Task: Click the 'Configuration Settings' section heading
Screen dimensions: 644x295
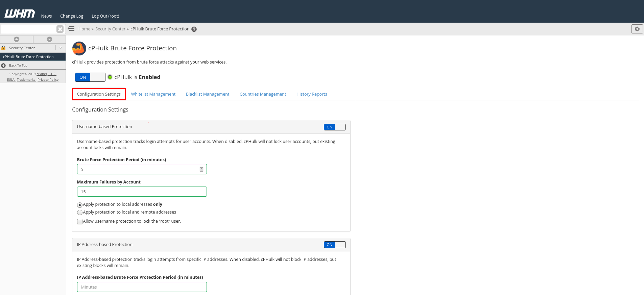Action: 100,109
